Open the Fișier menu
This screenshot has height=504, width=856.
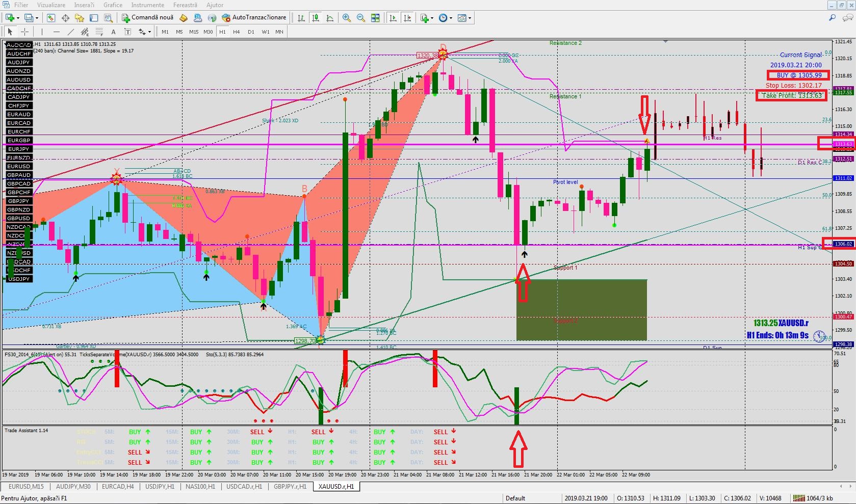click(x=21, y=5)
